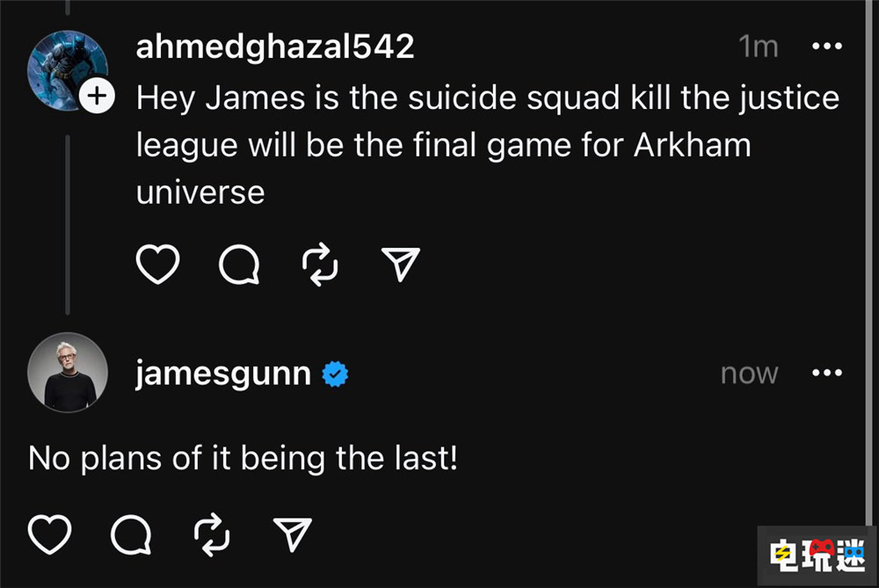Follow ahmedghazal542 using the plus badge

98,98
